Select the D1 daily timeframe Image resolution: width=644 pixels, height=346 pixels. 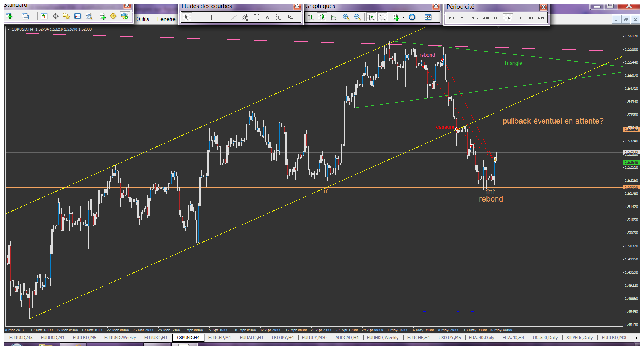point(519,18)
